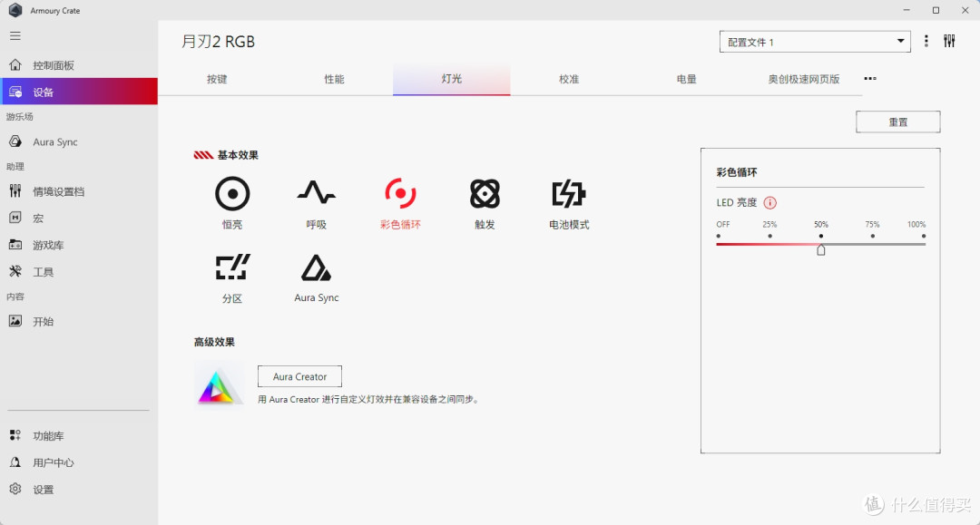Screen dimensions: 980x525
Task: Click the sliders icon at the top right
Action: (949, 41)
